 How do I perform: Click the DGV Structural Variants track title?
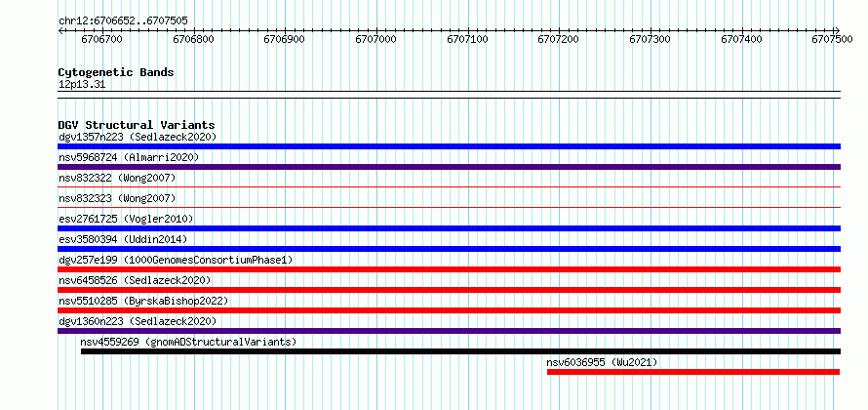coord(137,125)
